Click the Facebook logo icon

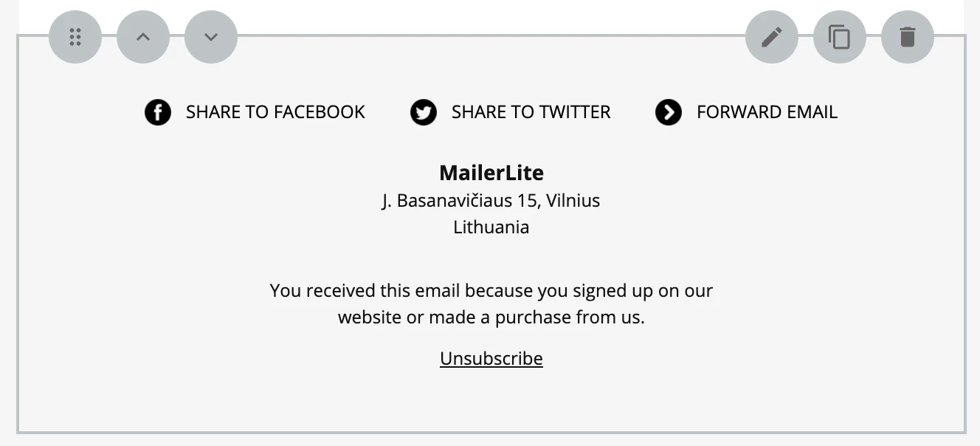coord(158,113)
